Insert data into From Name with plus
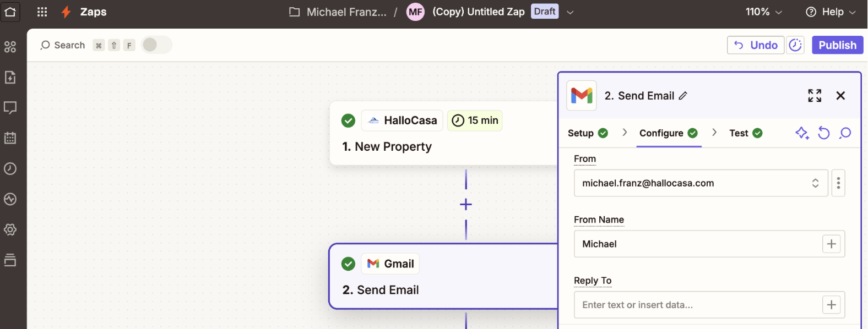The width and height of the screenshot is (868, 329). 832,244
